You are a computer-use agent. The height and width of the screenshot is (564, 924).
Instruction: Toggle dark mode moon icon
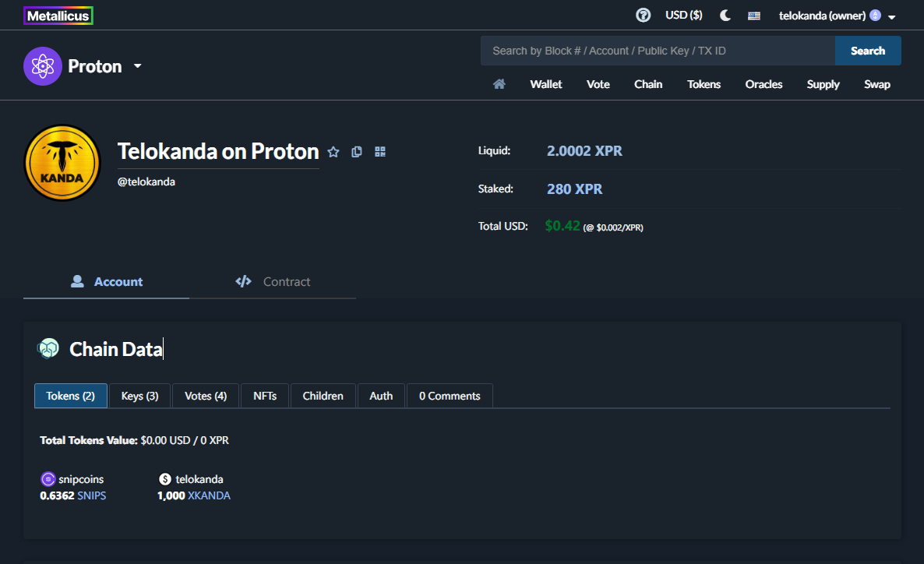[x=725, y=16]
